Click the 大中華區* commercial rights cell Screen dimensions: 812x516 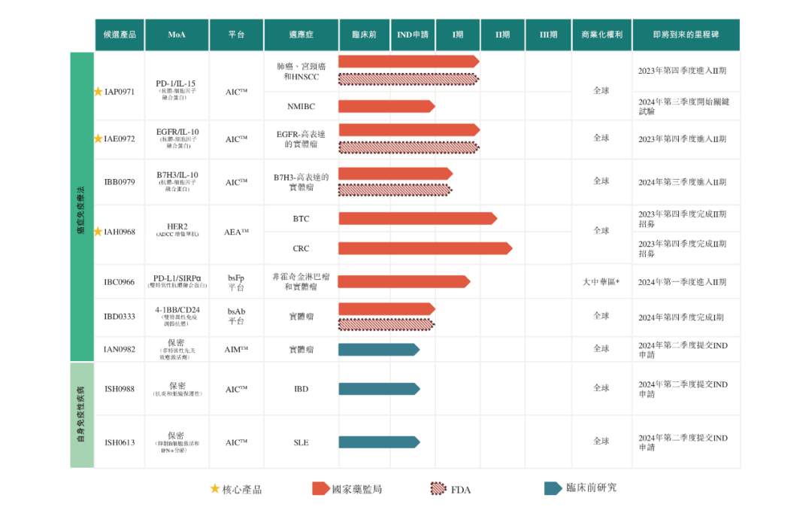[601, 282]
